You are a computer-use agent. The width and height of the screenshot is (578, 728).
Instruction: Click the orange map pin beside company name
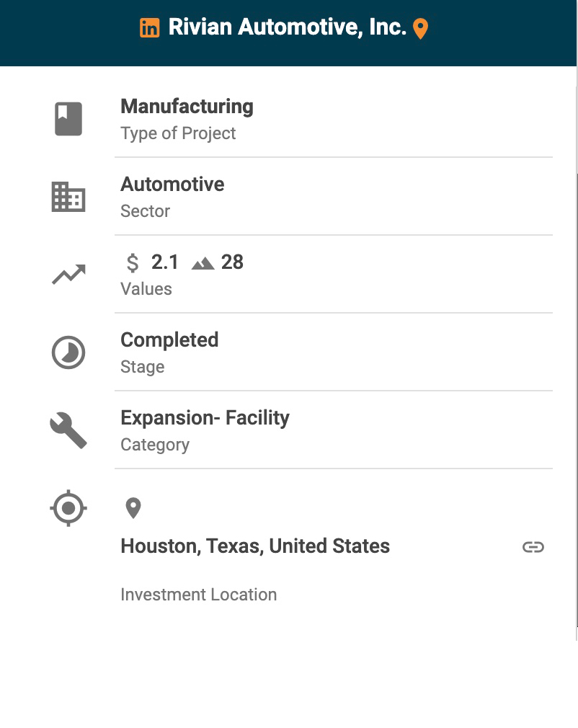tap(420, 29)
